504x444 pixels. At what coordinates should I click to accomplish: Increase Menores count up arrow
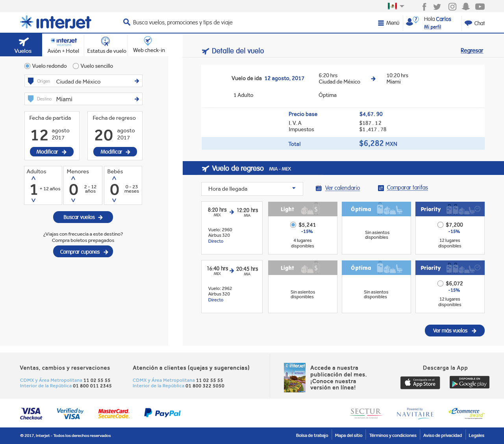point(73,178)
